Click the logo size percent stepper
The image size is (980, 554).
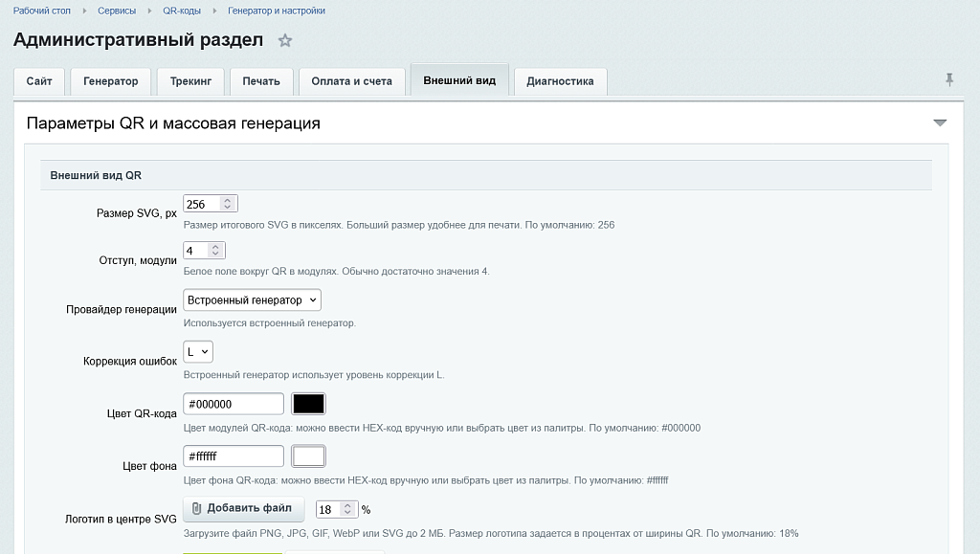pos(347,510)
